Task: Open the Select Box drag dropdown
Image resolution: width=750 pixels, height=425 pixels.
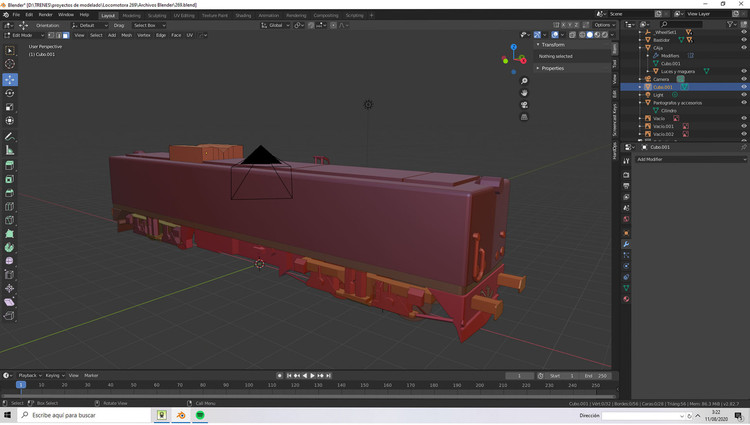Action: 147,25
